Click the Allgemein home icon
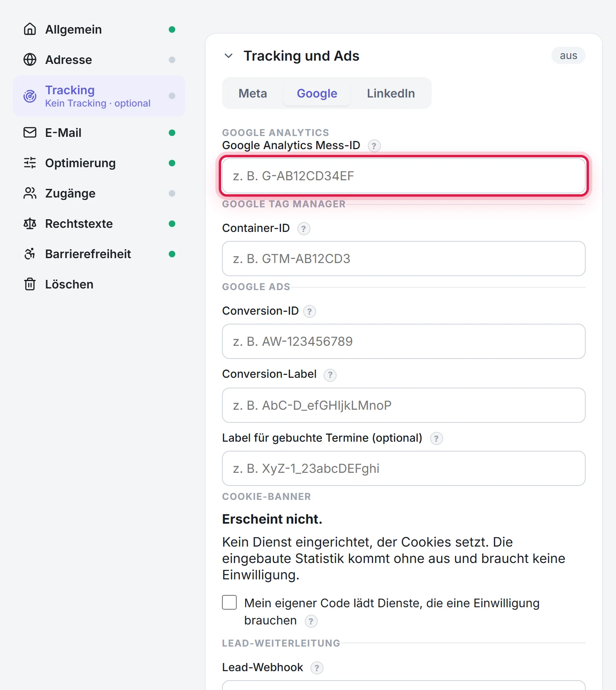 (x=30, y=29)
